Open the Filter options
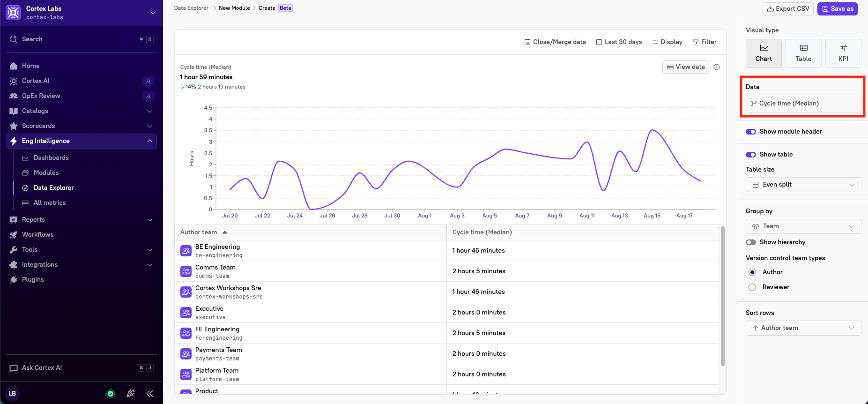The width and height of the screenshot is (868, 404). point(705,42)
